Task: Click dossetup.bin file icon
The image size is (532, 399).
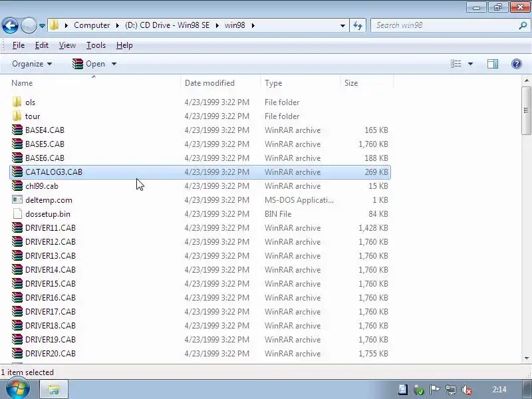Action: pyautogui.click(x=17, y=213)
